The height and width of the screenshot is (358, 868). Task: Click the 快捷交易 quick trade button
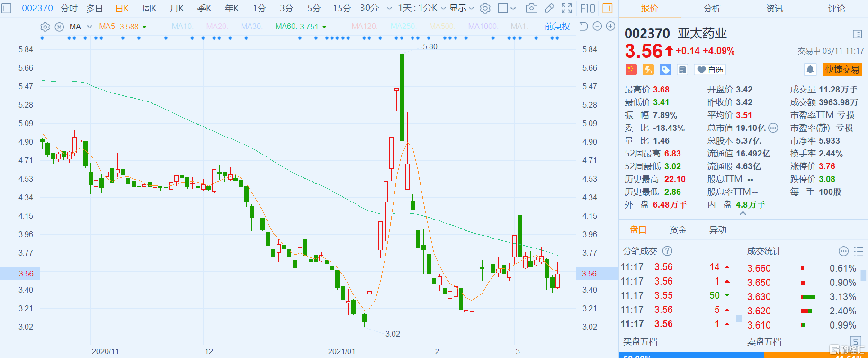tap(842, 70)
